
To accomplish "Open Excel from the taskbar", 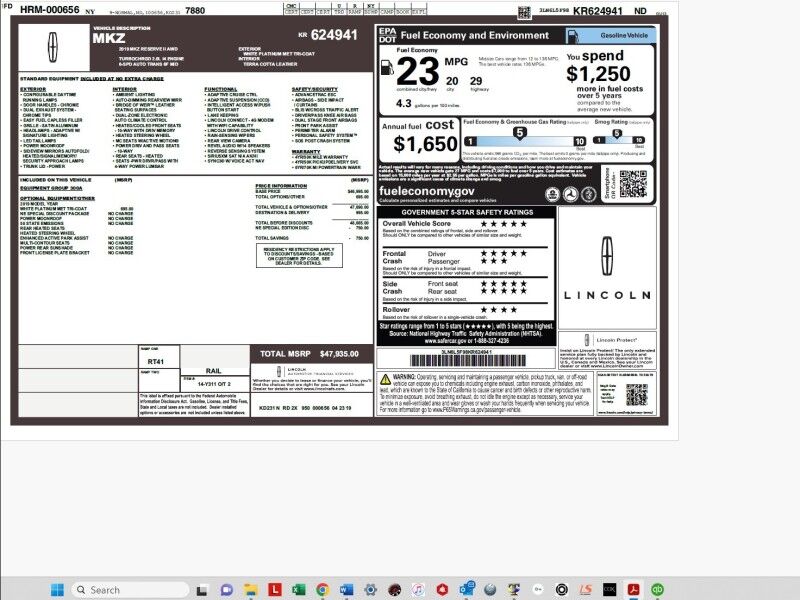I will click(298, 589).
